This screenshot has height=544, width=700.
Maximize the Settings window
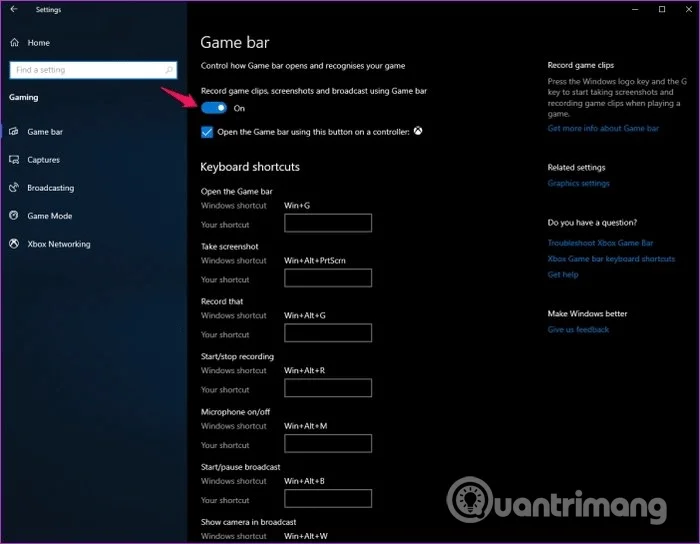[662, 9]
